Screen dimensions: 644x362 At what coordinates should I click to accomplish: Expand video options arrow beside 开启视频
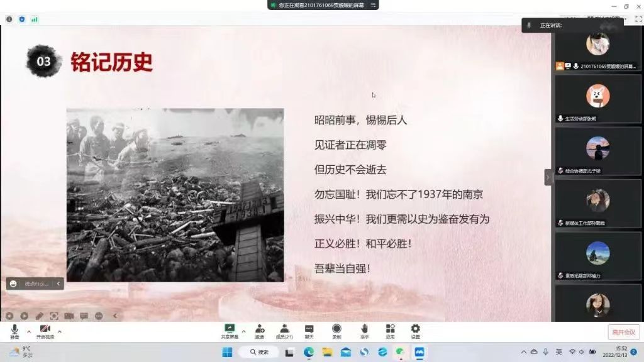tap(60, 331)
